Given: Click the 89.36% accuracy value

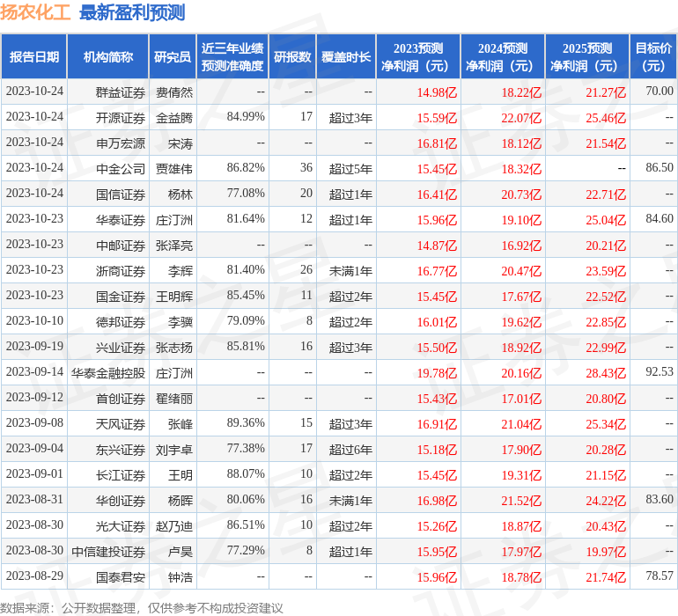Looking at the screenshot, I should coord(246,422).
